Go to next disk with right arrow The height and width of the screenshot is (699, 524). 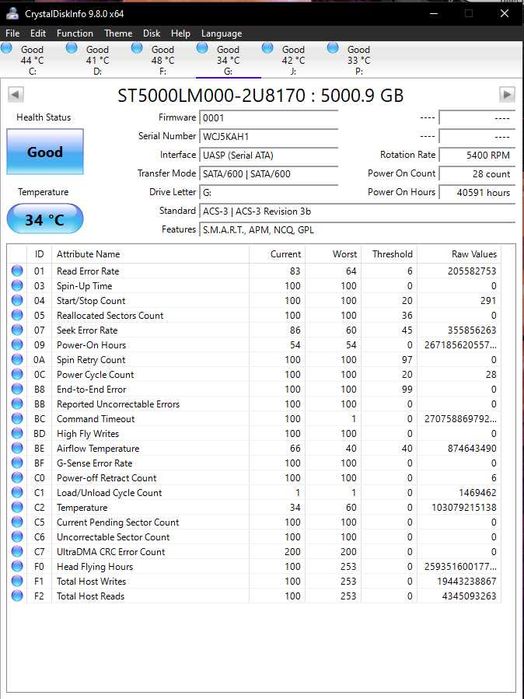[507, 95]
